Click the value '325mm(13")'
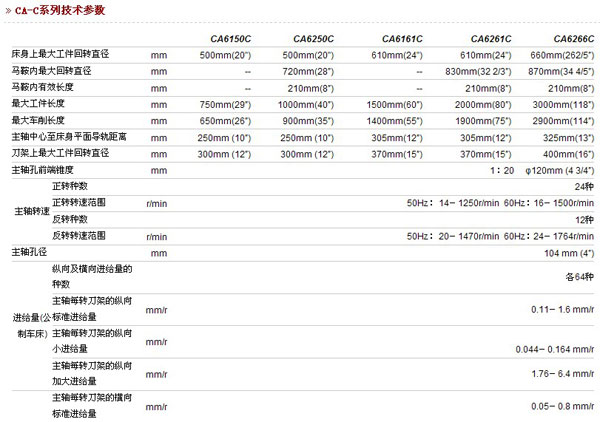 (x=569, y=138)
